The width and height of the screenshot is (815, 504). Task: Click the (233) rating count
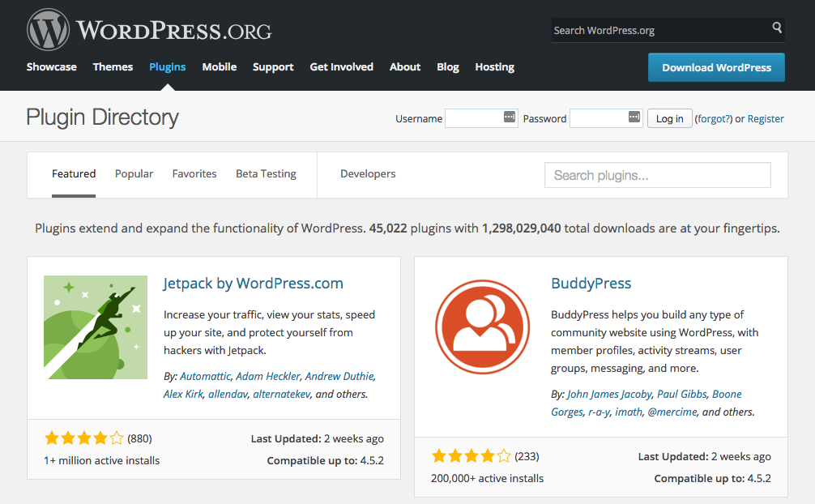[x=527, y=456]
